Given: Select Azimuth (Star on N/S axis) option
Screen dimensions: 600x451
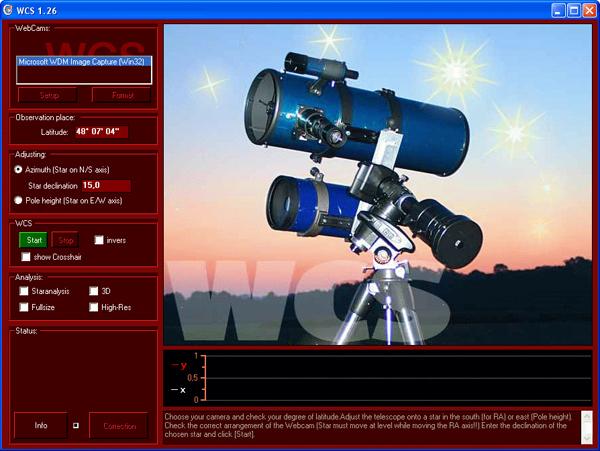Looking at the screenshot, I should point(19,171).
